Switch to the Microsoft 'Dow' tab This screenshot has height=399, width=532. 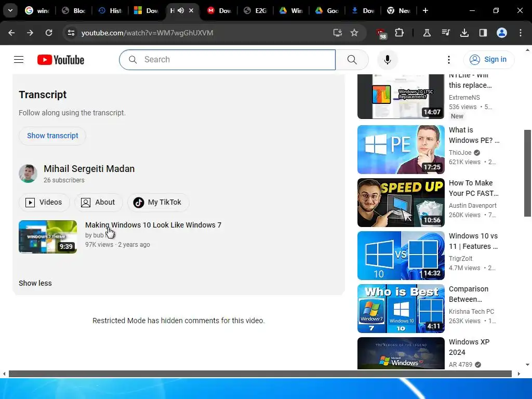(146, 10)
